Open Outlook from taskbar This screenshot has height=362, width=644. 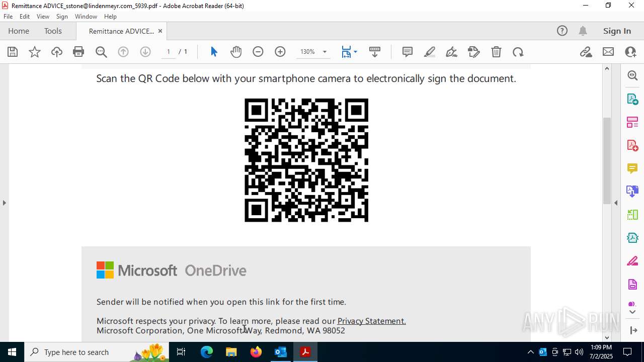(x=281, y=352)
